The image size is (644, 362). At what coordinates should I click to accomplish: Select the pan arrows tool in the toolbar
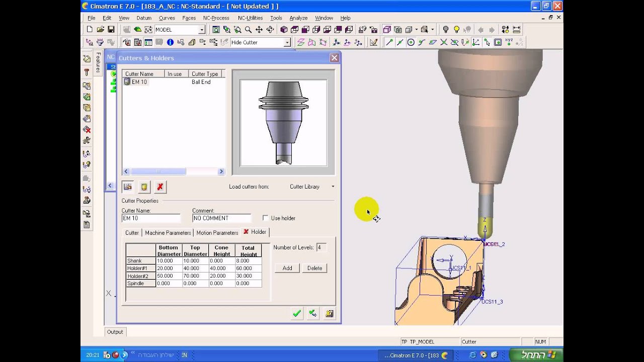259,30
